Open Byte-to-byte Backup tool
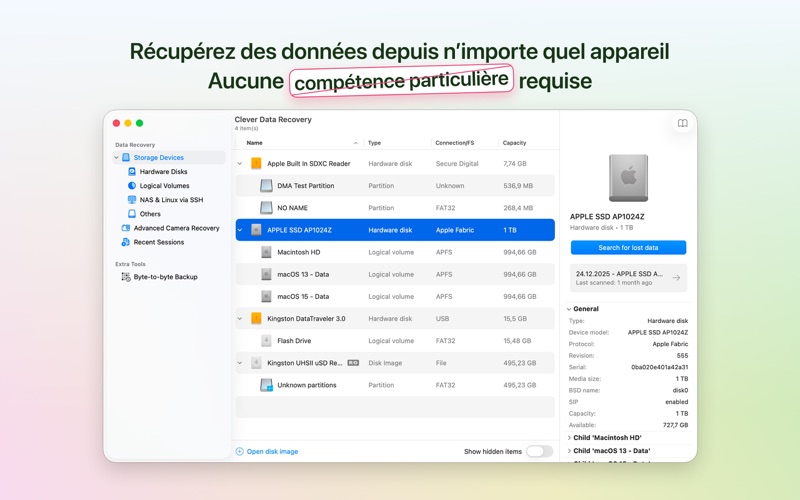Image resolution: width=800 pixels, height=500 pixels. click(165, 277)
